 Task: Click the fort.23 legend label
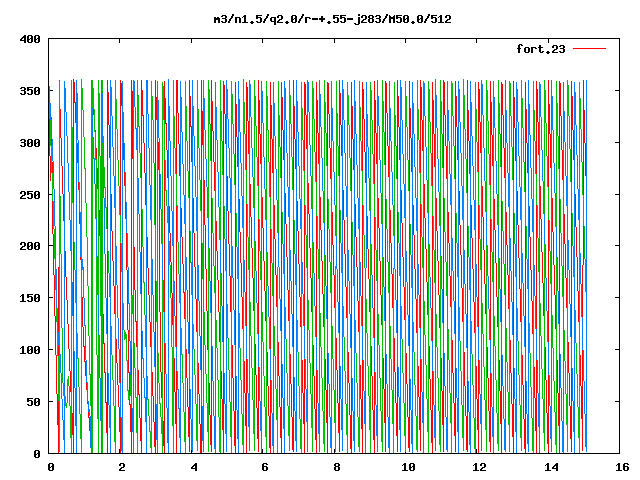pyautogui.click(x=541, y=49)
